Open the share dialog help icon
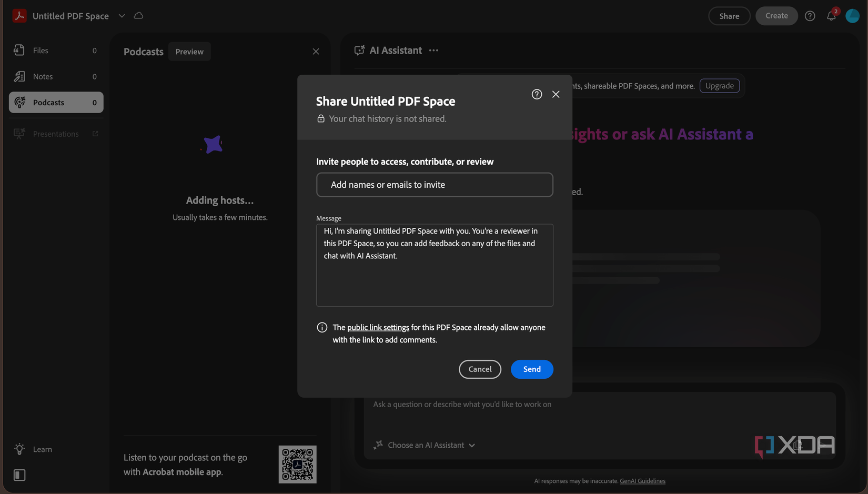The image size is (868, 494). pyautogui.click(x=537, y=94)
